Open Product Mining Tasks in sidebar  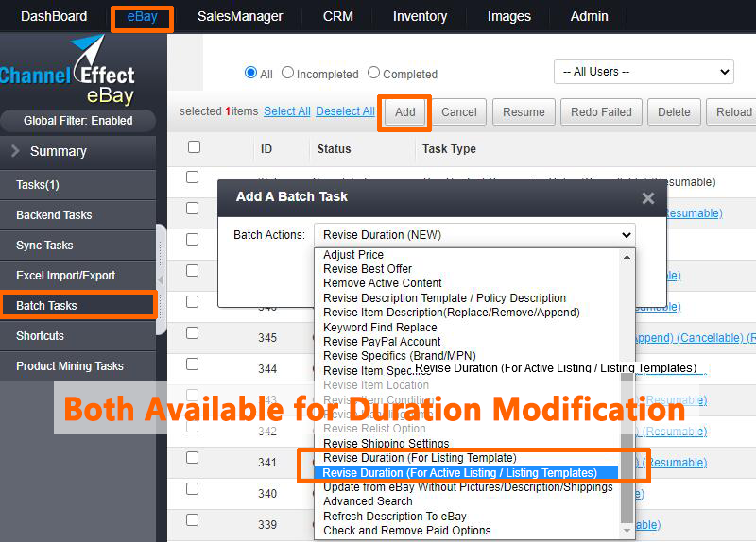(x=78, y=366)
